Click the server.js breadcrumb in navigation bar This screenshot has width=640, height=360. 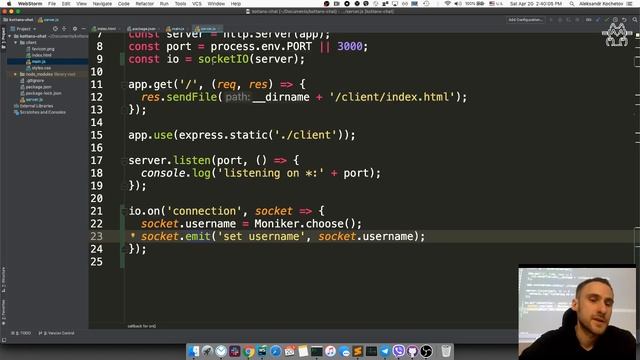tap(48, 20)
